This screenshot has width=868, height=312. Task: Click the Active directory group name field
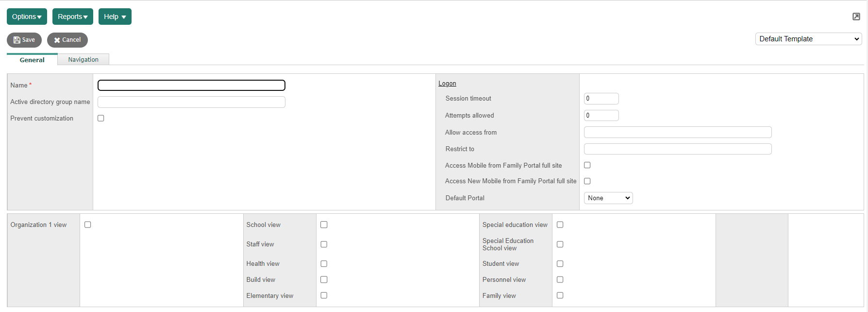[x=191, y=102]
